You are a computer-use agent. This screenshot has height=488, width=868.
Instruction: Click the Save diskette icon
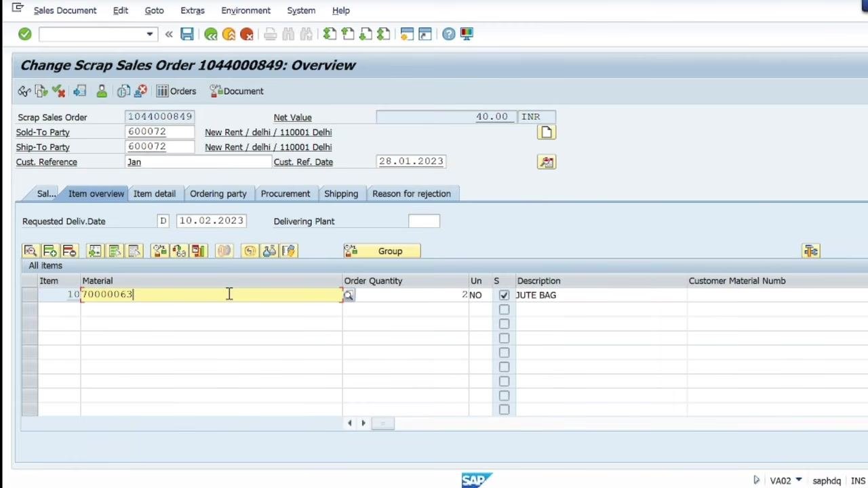coord(187,34)
